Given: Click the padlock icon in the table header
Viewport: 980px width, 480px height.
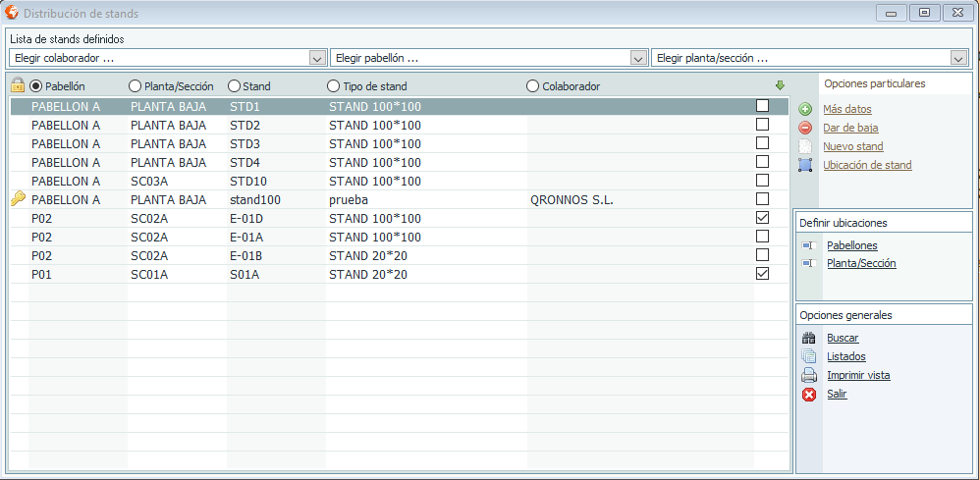Looking at the screenshot, I should pyautogui.click(x=18, y=85).
